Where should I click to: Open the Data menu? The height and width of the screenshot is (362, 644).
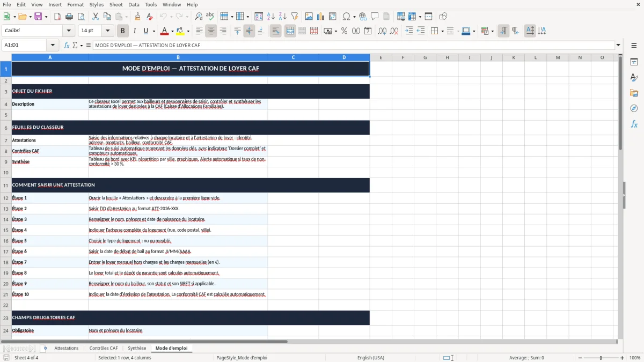click(x=134, y=4)
